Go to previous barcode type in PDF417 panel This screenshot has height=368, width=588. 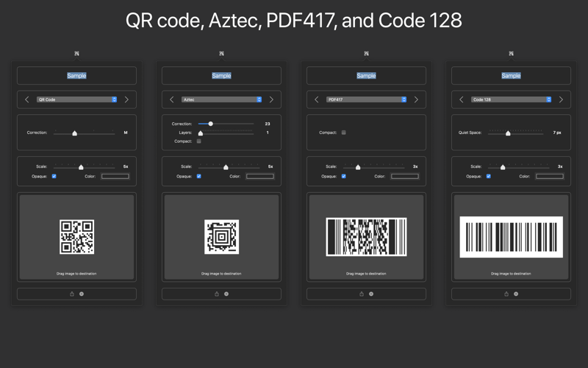[316, 99]
